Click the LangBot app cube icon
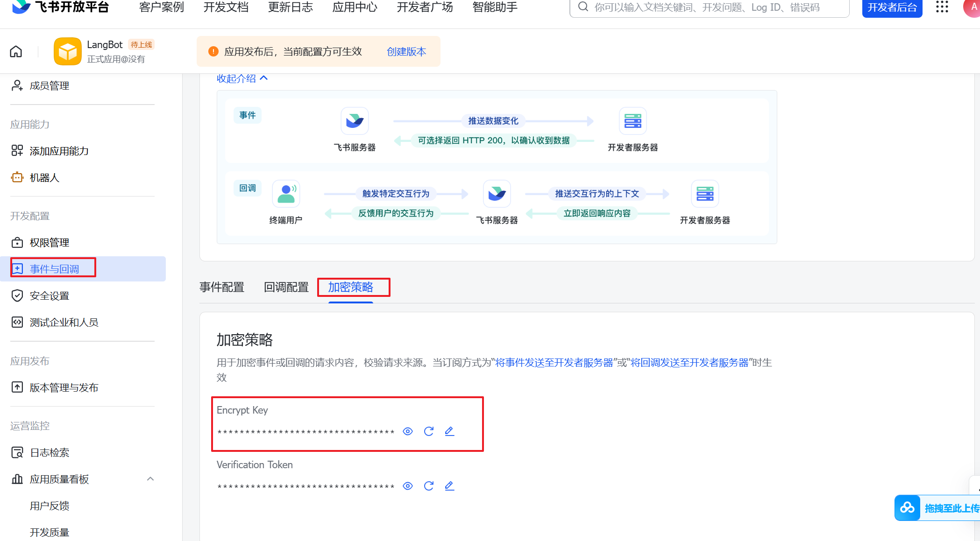The width and height of the screenshot is (980, 541). 67,51
